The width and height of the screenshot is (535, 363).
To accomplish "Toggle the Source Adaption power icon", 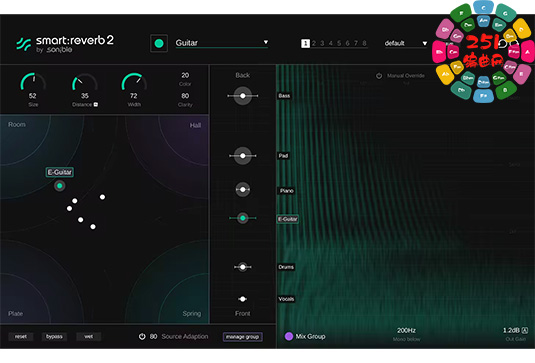I will pyautogui.click(x=142, y=336).
